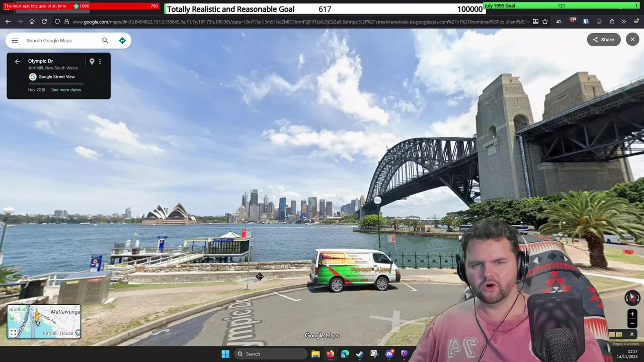Switch to Firefox in the taskbar
This screenshot has height=362, width=644.
pos(330,354)
